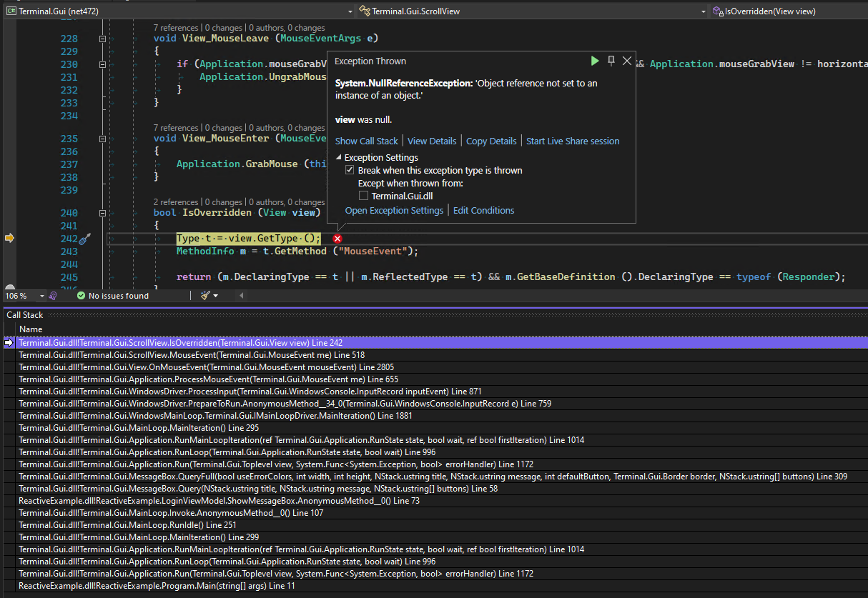Click the screwdriver quick actions icon at line 242
The width and height of the screenshot is (868, 598).
point(84,239)
